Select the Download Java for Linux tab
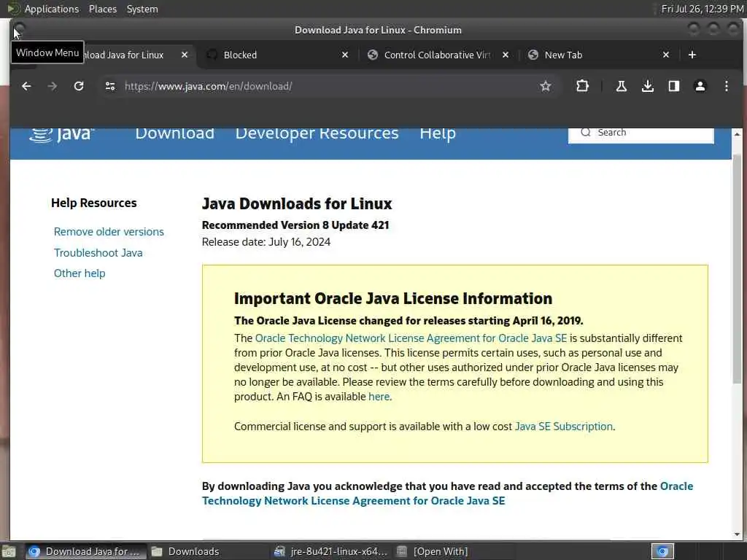 tap(124, 55)
